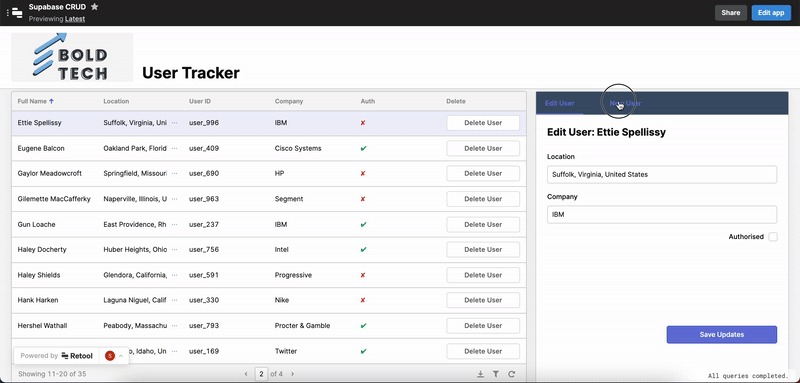
Task: Click the red X for Ettie Spellissy
Action: coord(363,123)
